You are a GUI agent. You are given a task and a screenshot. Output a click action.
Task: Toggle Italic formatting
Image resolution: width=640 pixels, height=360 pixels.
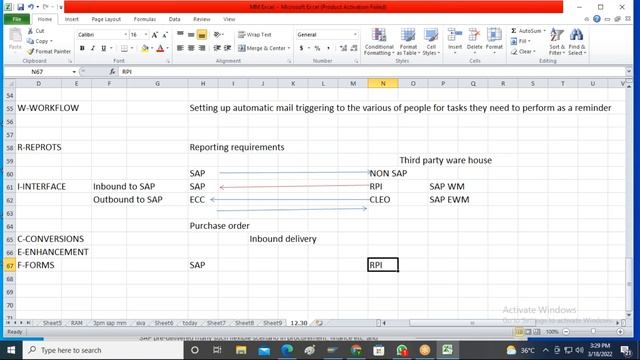(93, 48)
